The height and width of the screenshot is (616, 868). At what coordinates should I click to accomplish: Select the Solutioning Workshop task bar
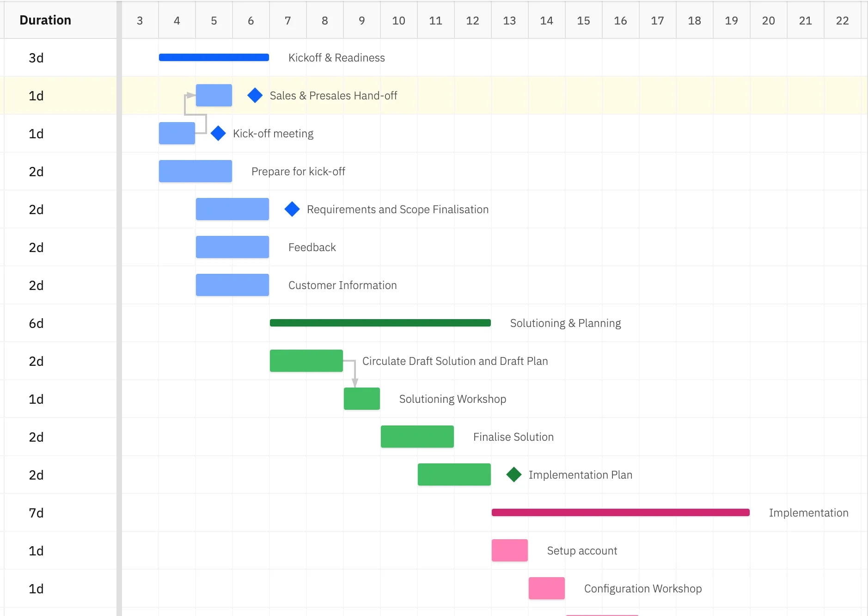[x=361, y=399]
